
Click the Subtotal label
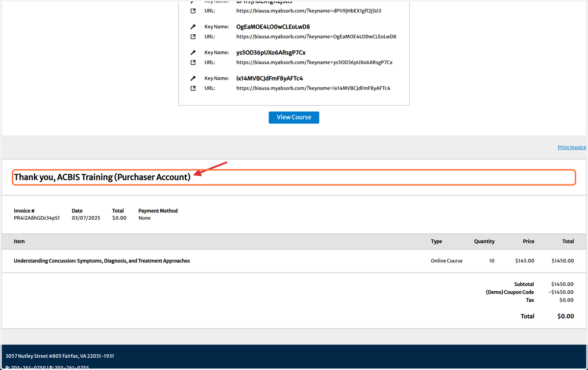[524, 284]
